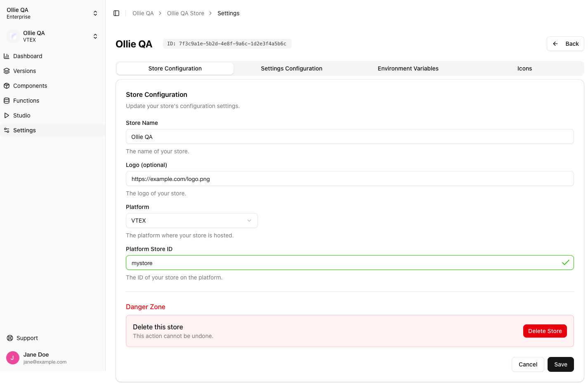Screen dimensions: 588x392
Task: Click the Components cube icon
Action: pos(7,86)
